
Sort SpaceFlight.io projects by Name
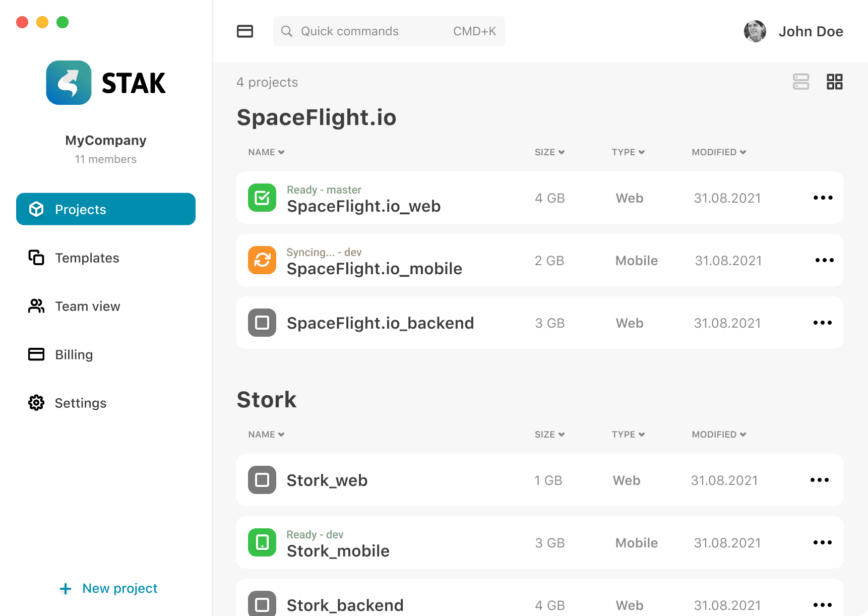click(266, 152)
